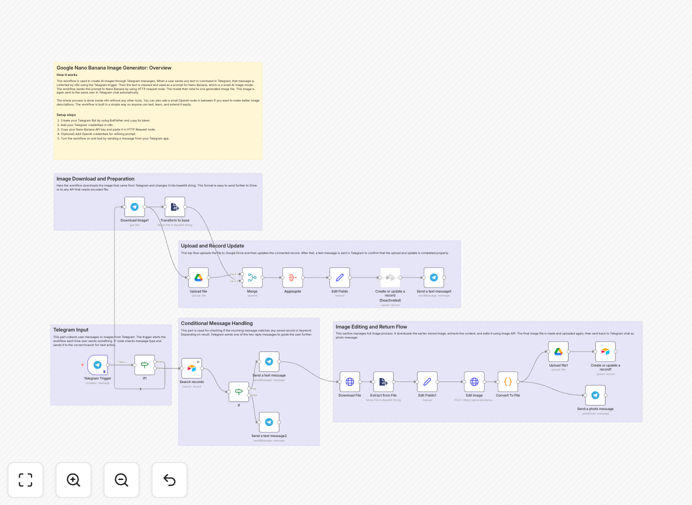692x505 pixels.
Task: Select the Download image1 Telegram node
Action: [x=135, y=207]
